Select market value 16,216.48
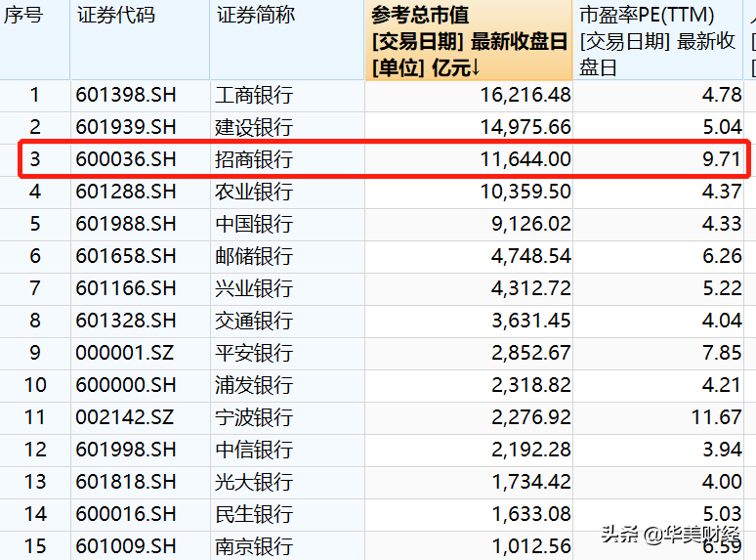 click(525, 95)
